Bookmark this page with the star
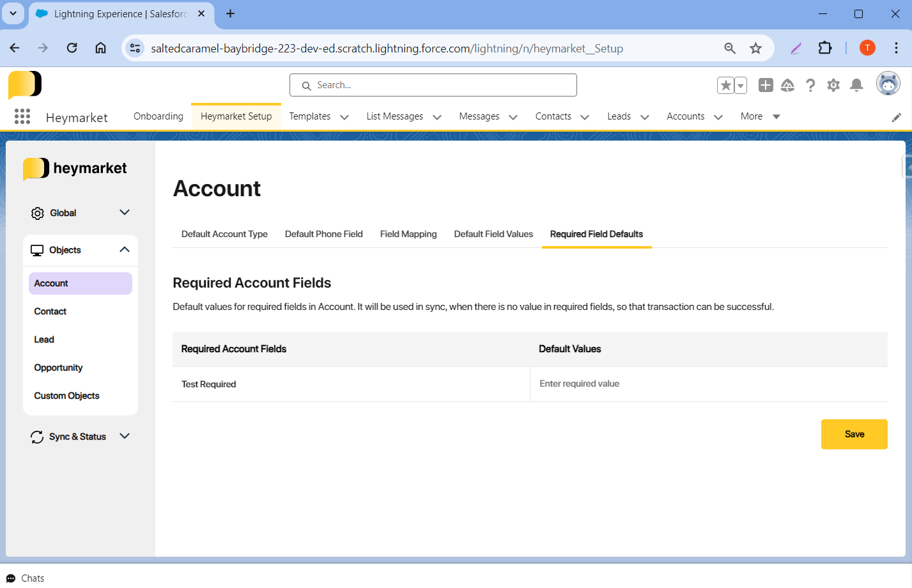The height and width of the screenshot is (588, 912). point(756,48)
